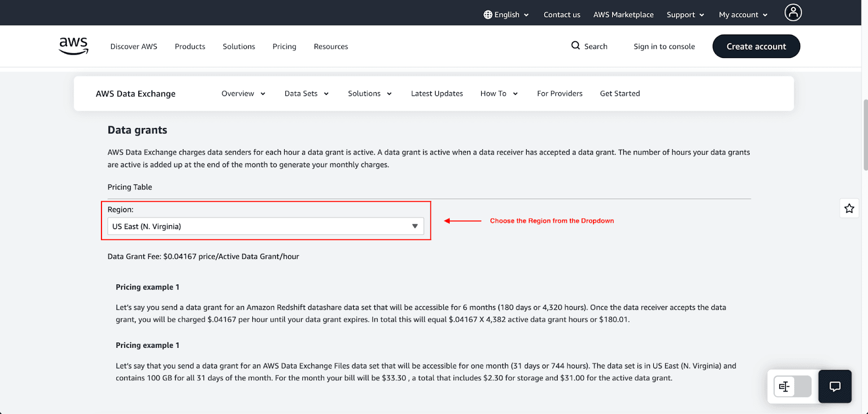Open the user profile avatar icon

(x=793, y=12)
